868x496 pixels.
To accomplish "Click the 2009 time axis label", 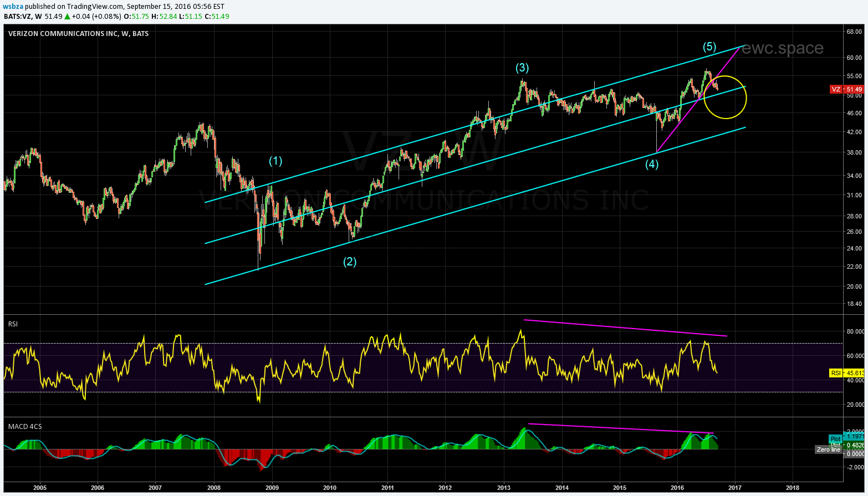I will pyautogui.click(x=272, y=488).
